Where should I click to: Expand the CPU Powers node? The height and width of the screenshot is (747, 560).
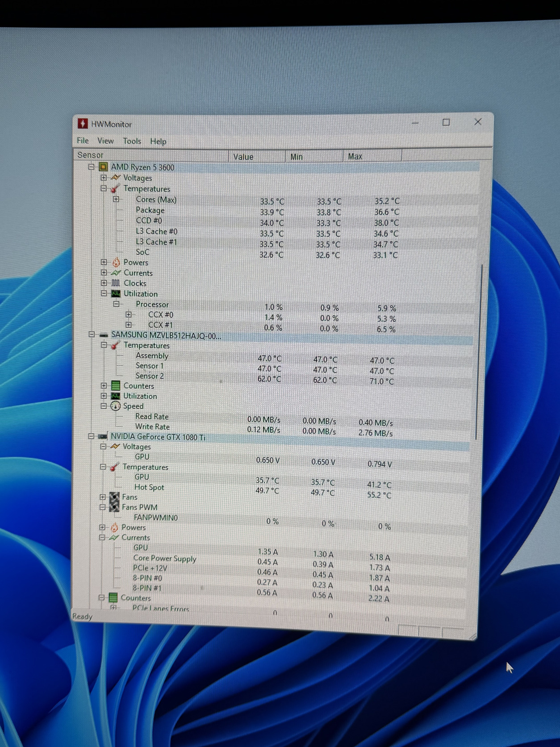[x=104, y=262]
